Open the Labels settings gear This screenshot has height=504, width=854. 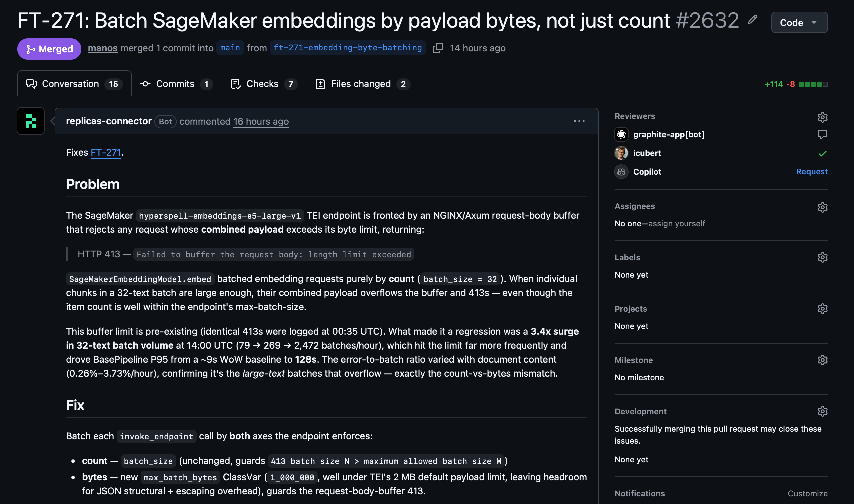pos(822,257)
